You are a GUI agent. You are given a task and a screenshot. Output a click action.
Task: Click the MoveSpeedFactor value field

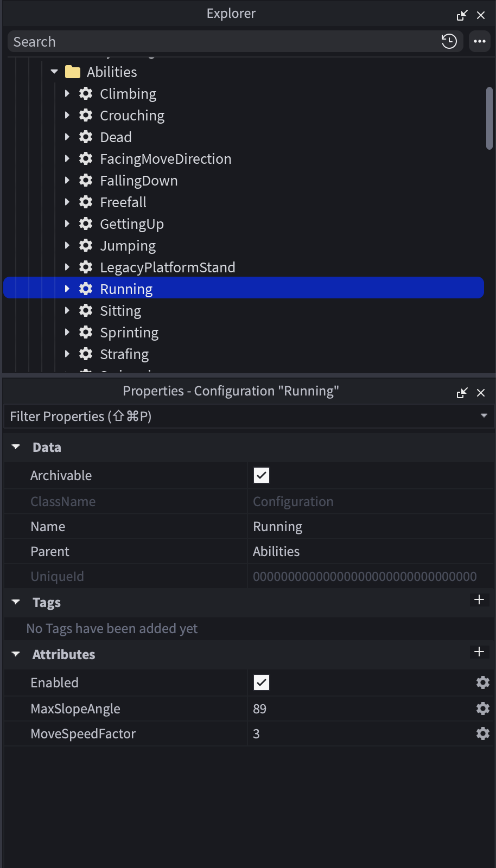[358, 733]
